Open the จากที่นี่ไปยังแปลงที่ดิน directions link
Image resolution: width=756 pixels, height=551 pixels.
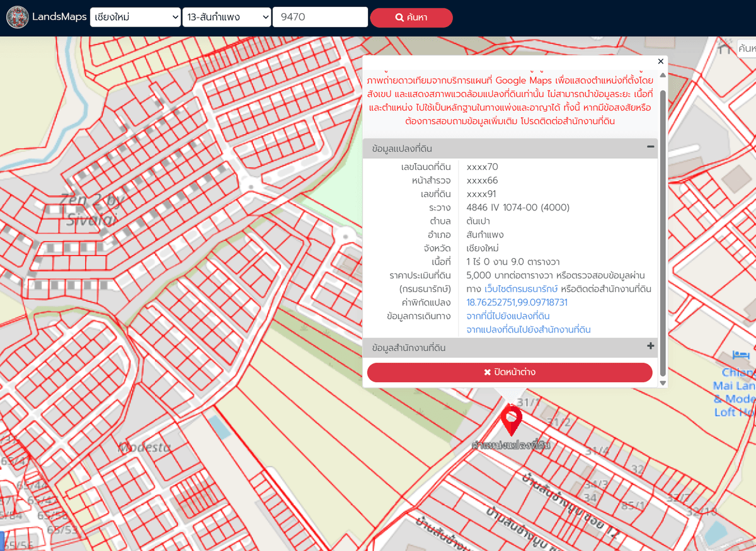(508, 316)
